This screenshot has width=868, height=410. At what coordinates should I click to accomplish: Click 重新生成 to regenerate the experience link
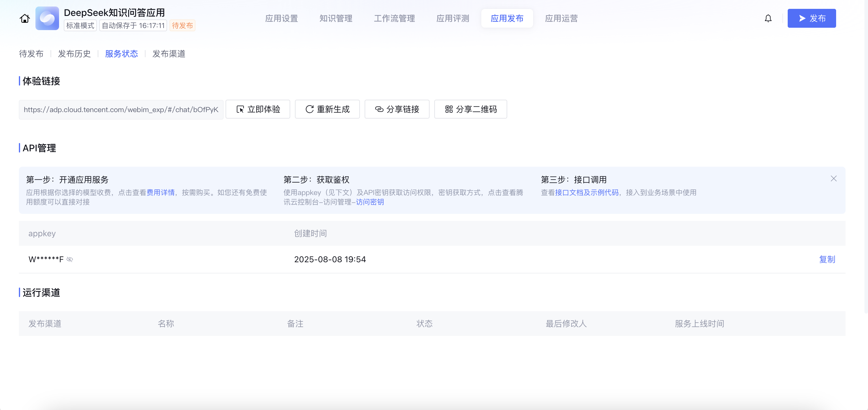(327, 109)
